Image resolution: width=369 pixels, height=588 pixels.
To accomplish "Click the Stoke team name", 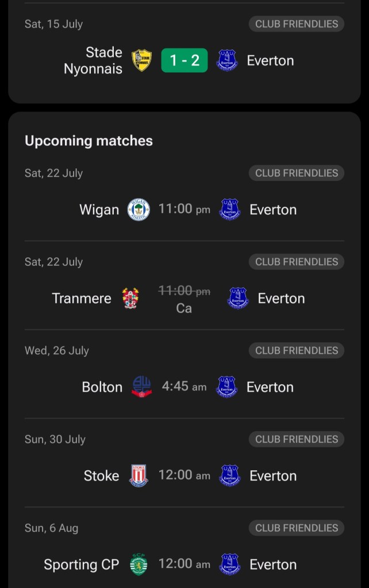I will pos(101,476).
